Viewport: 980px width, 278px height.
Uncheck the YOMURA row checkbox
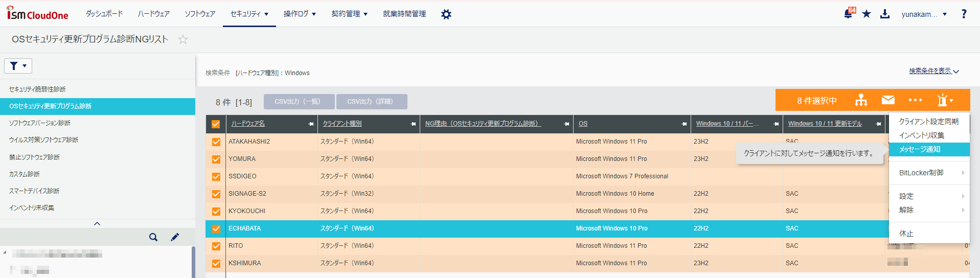coord(216,159)
